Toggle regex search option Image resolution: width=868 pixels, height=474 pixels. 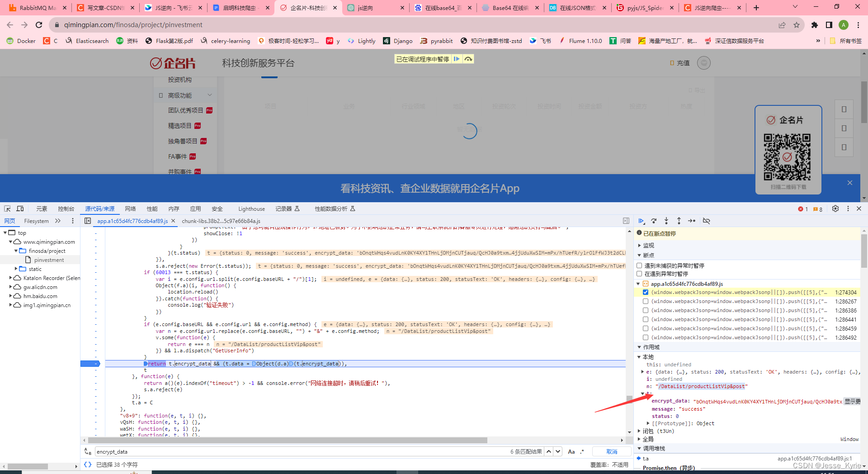click(x=582, y=451)
